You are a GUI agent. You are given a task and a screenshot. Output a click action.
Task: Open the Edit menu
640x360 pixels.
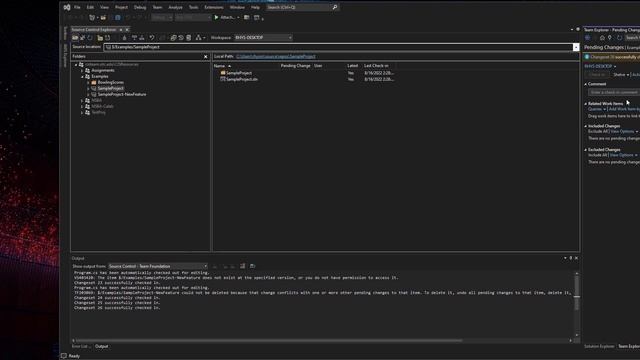click(90, 7)
